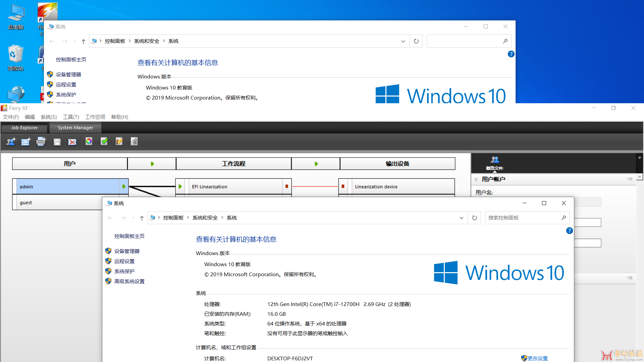Click the new user icon in Fiery toolbar
Viewport: 644px width, 362px height.
click(x=11, y=141)
